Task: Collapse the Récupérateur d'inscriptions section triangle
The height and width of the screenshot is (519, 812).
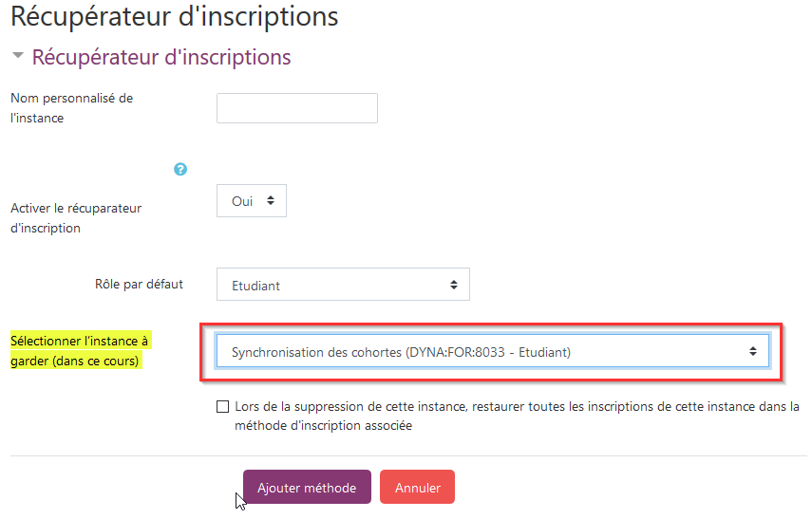Action: pyautogui.click(x=17, y=57)
